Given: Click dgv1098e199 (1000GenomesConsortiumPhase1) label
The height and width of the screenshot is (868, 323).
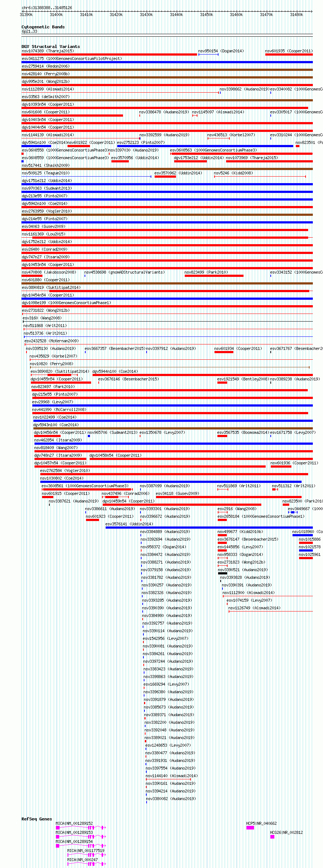Looking at the screenshot, I should coord(66,303).
